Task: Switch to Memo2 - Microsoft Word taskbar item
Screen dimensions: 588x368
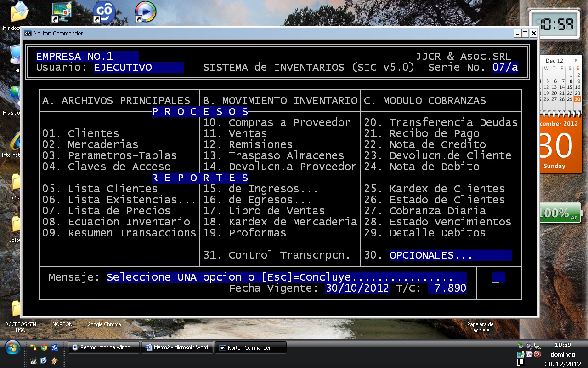Action: tap(177, 348)
